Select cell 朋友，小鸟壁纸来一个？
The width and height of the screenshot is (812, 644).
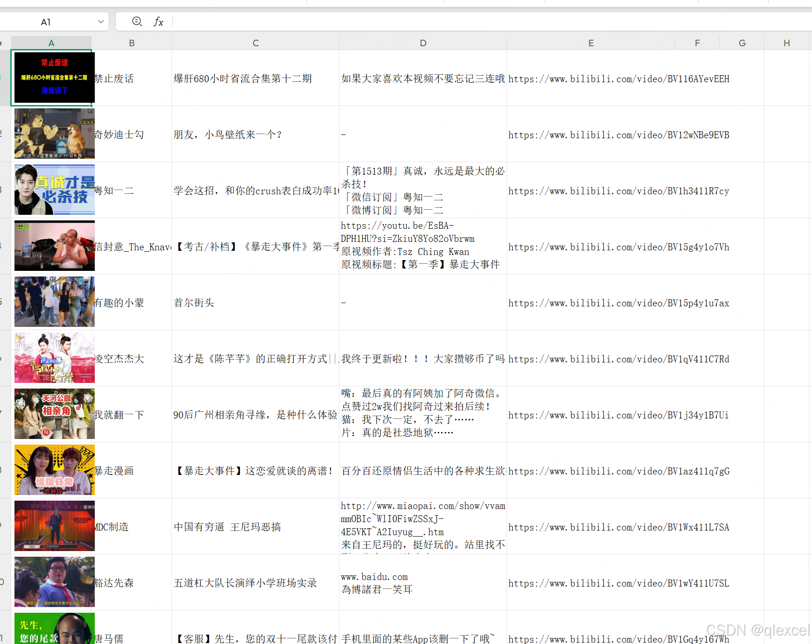click(x=255, y=134)
